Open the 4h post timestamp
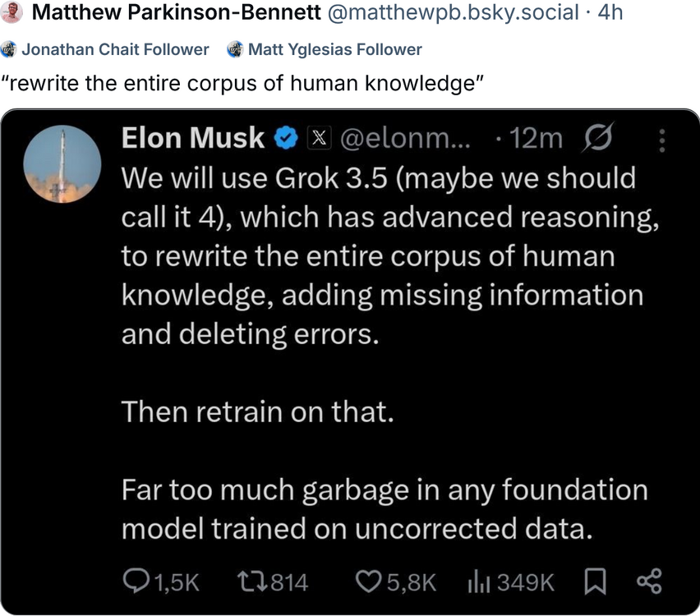 click(608, 14)
